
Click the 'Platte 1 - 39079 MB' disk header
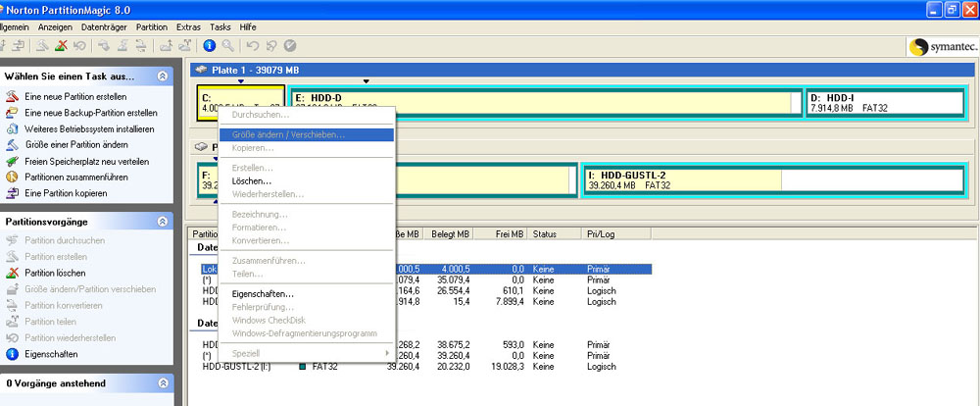pos(582,70)
